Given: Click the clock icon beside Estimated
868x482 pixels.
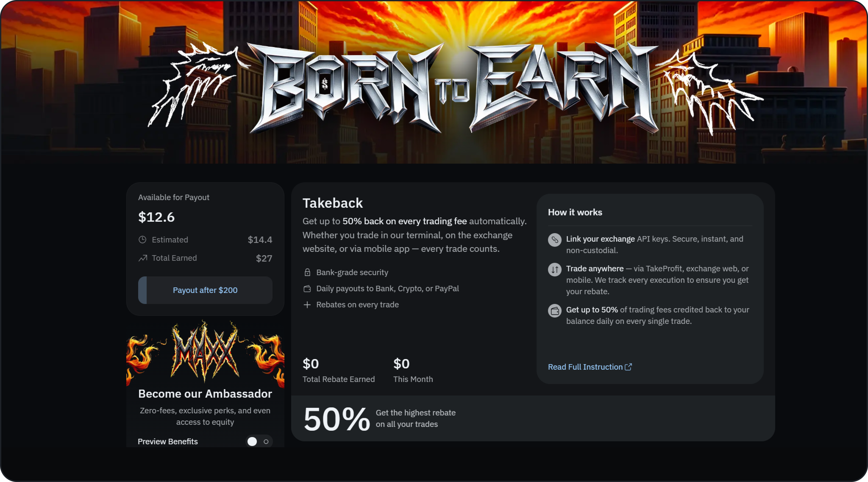Looking at the screenshot, I should (x=143, y=240).
